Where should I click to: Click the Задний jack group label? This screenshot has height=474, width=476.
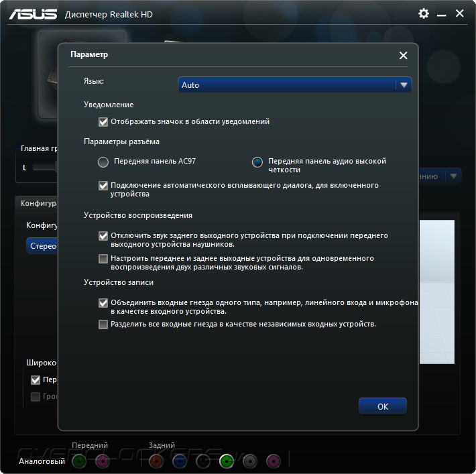(162, 445)
